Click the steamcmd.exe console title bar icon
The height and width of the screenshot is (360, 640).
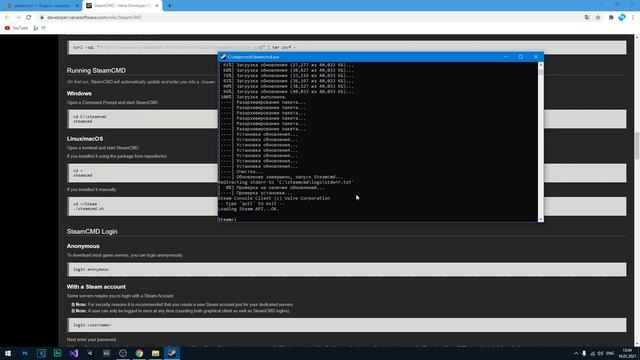[223, 57]
